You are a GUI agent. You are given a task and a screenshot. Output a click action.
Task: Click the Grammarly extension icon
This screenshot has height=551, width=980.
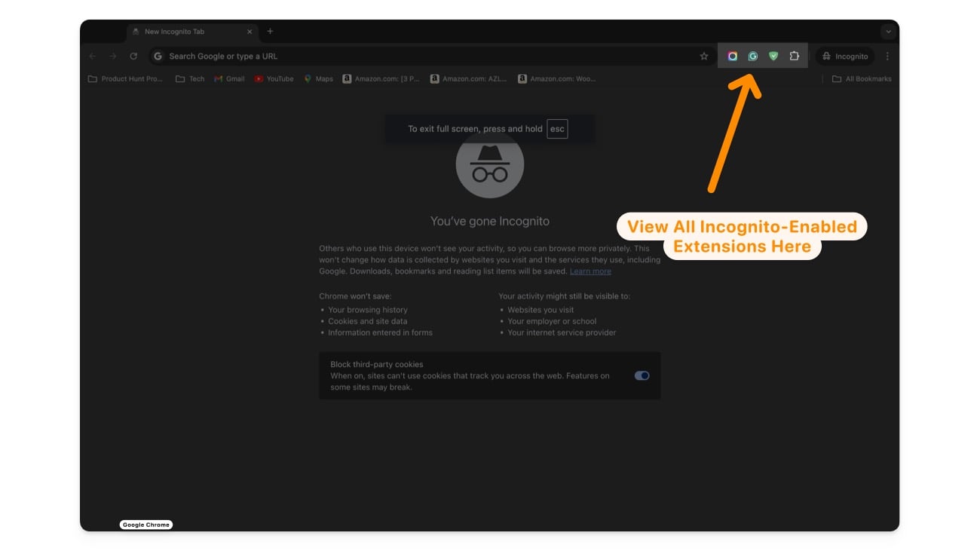pyautogui.click(x=752, y=57)
